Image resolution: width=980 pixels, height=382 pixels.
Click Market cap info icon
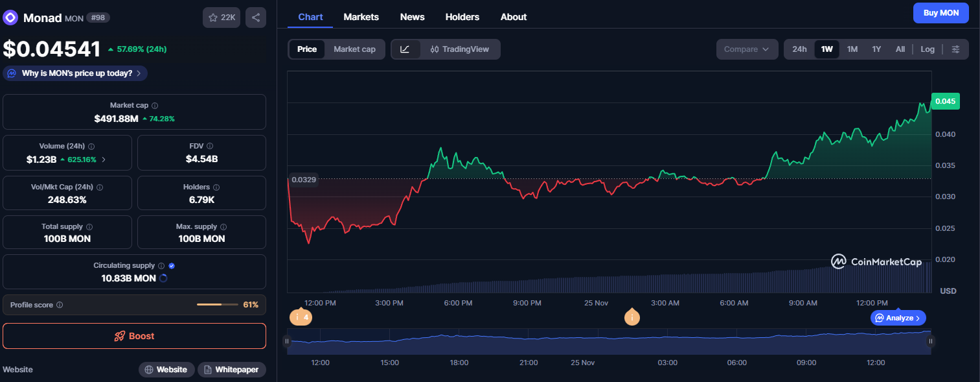tap(155, 105)
